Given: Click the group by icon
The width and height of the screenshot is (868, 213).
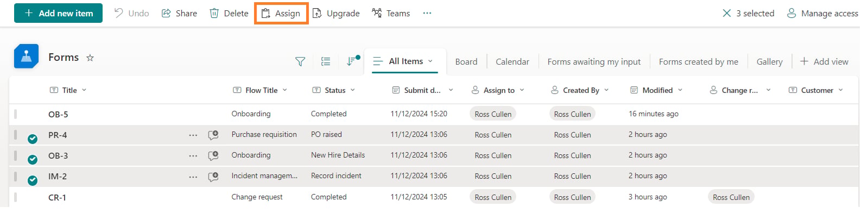Looking at the screenshot, I should pos(326,62).
